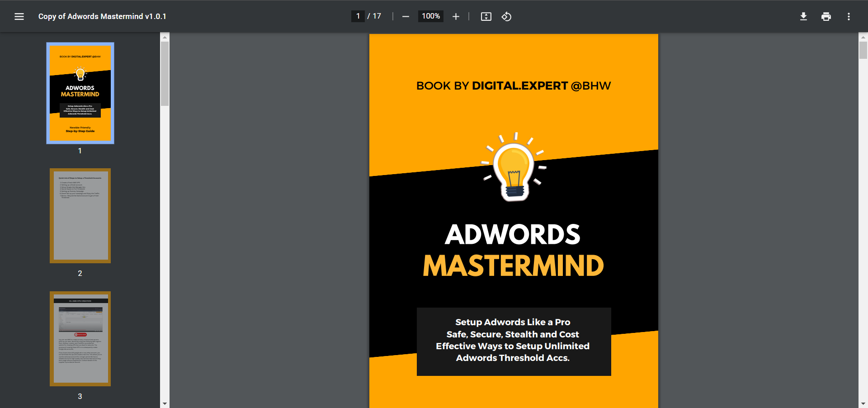Click page number 1 label under thumbnail

click(80, 151)
